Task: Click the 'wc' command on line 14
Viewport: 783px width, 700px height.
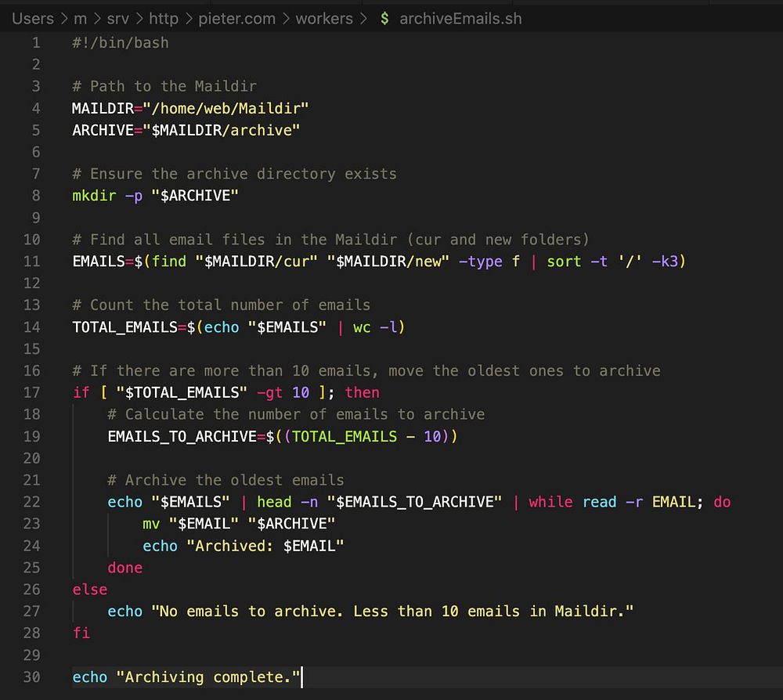Action: tap(362, 327)
